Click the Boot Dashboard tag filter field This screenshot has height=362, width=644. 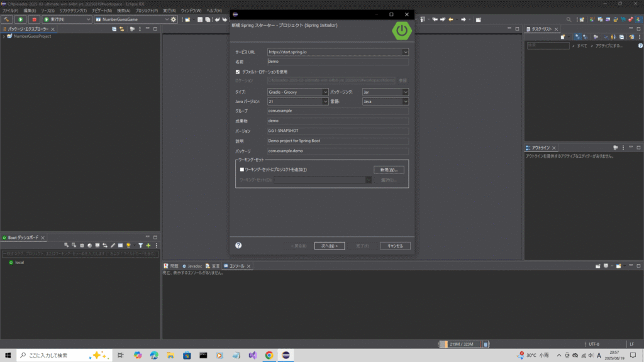pos(80,254)
